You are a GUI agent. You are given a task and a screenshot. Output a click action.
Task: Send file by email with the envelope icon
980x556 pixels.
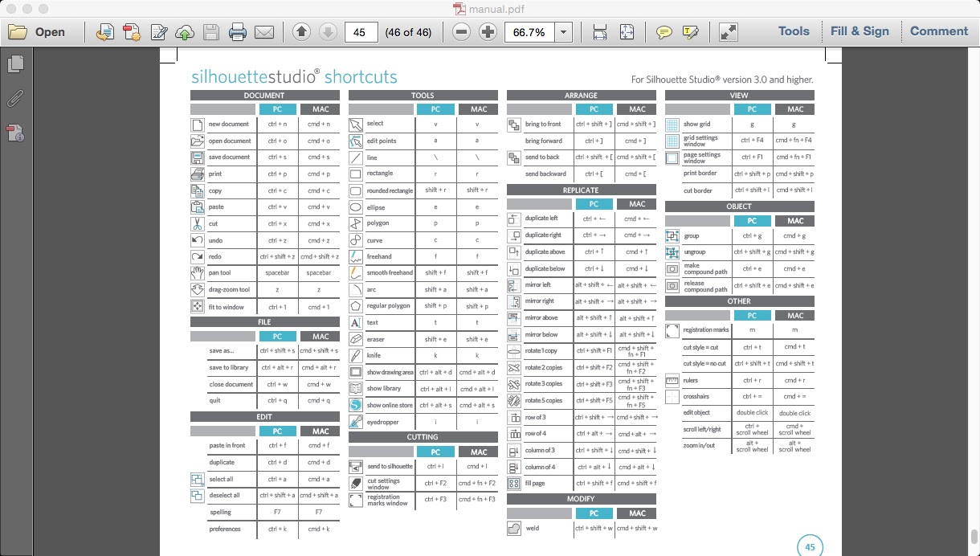click(x=264, y=32)
